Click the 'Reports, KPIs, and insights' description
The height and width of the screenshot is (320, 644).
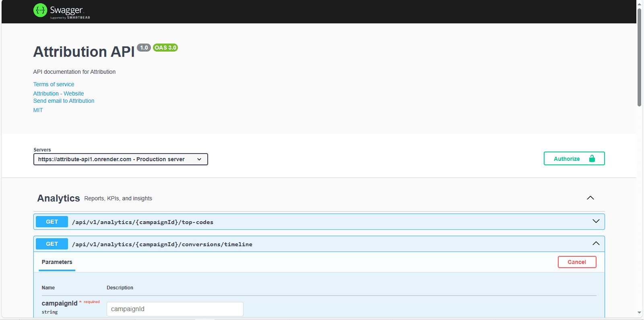coord(118,198)
